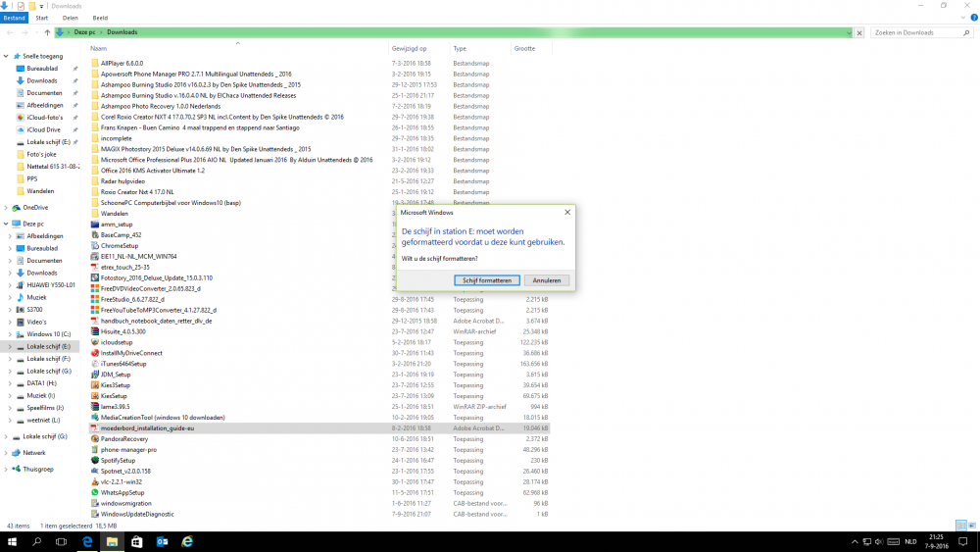Open the Store app on taskbar
This screenshot has width=980, height=552.
pos(137,541)
